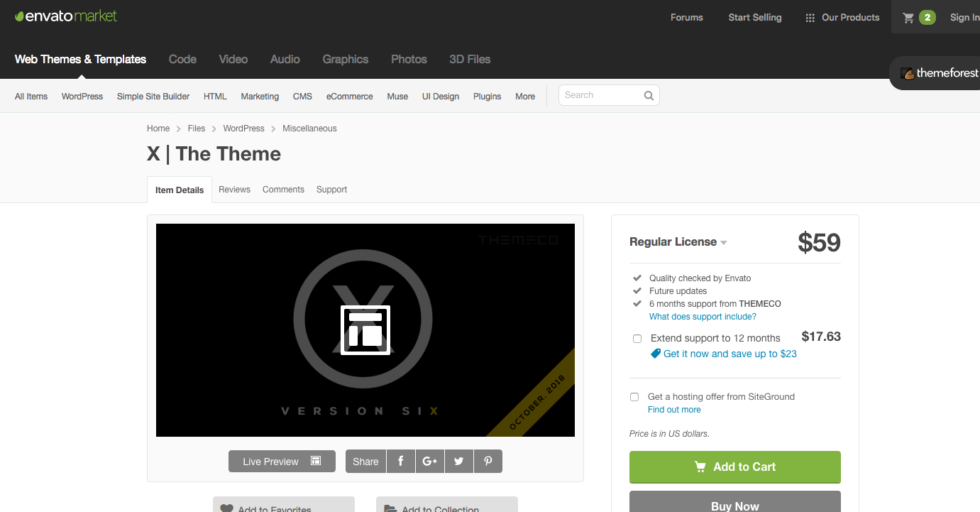
Task: Click the Home breadcrumb
Action: point(158,129)
